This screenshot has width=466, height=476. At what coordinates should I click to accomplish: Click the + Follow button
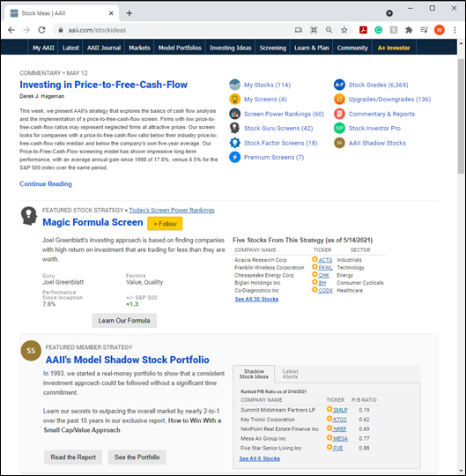click(165, 224)
